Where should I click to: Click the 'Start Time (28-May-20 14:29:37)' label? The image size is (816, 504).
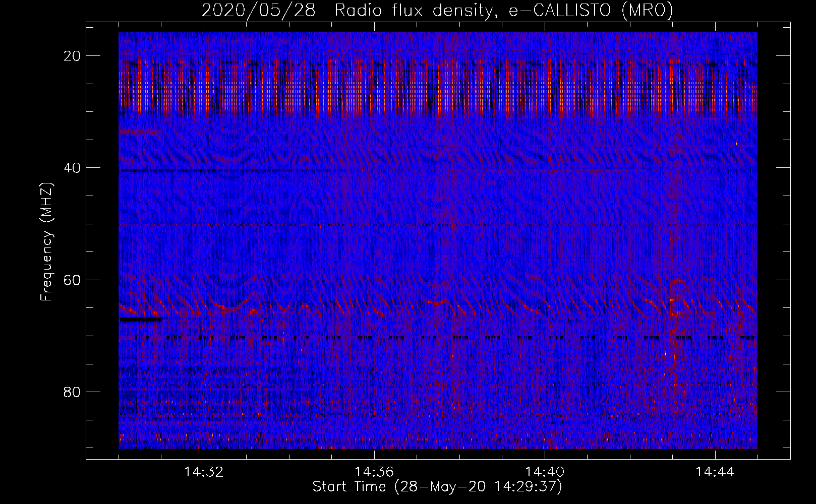(x=437, y=487)
